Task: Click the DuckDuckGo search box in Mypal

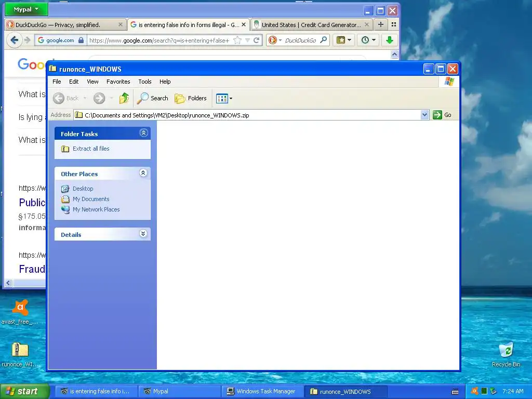Action: click(x=301, y=41)
